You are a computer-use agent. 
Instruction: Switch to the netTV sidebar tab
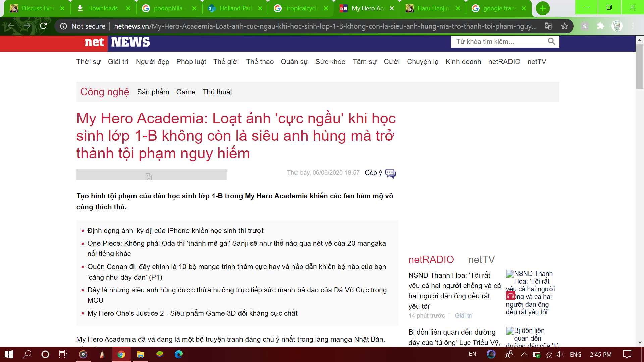[x=481, y=259]
